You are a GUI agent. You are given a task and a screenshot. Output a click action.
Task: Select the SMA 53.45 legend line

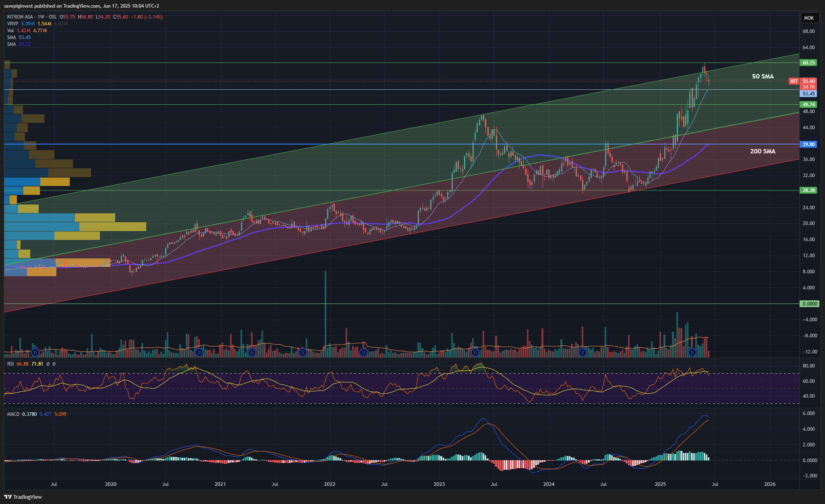(19, 37)
